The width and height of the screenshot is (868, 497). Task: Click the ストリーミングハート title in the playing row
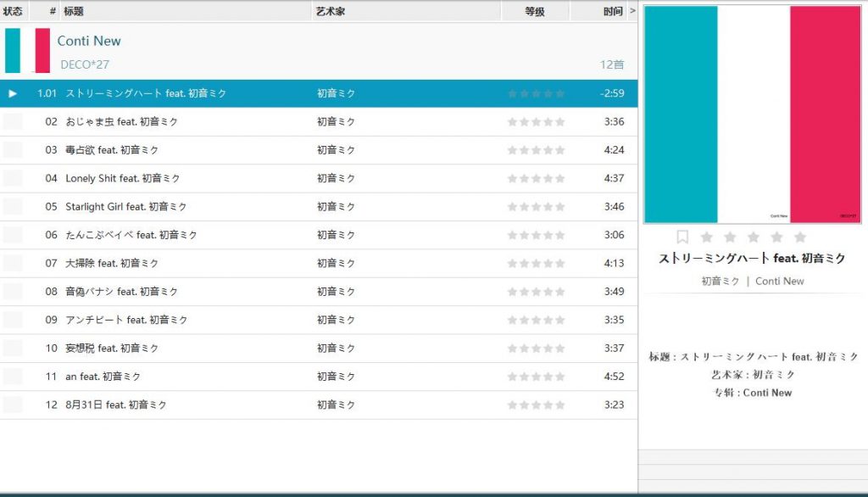[x=146, y=93]
